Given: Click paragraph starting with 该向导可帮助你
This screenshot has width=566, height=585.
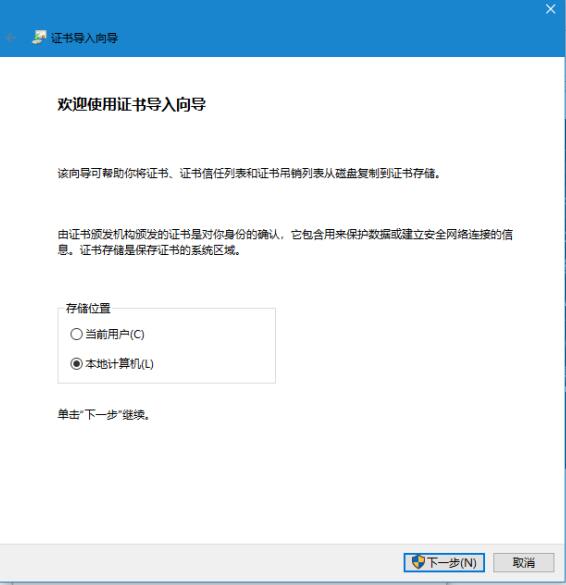Looking at the screenshot, I should 249,173.
